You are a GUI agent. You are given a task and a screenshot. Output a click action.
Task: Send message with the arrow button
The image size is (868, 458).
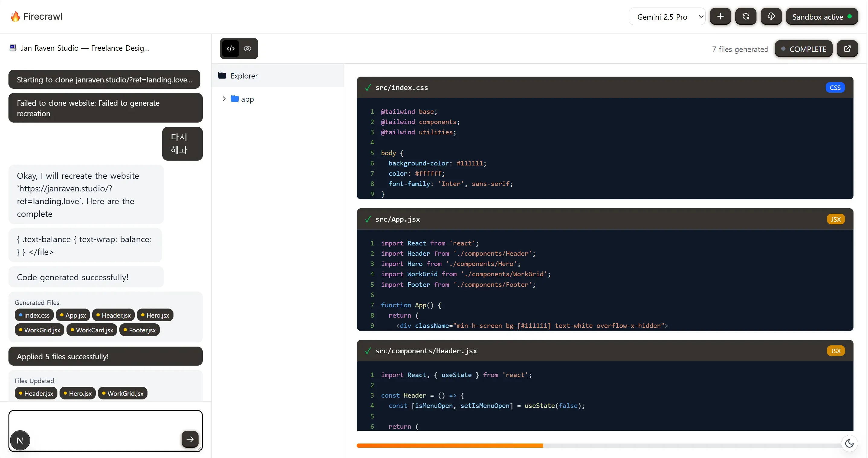tap(190, 439)
